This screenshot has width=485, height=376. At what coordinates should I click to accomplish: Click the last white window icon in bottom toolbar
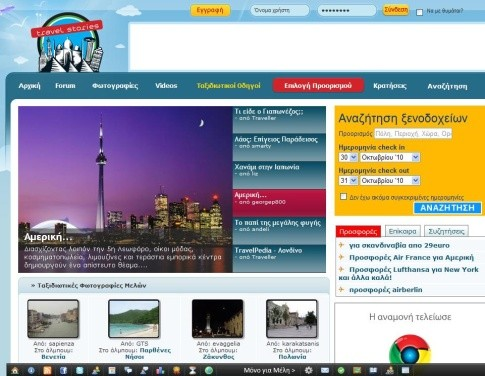[405, 370]
